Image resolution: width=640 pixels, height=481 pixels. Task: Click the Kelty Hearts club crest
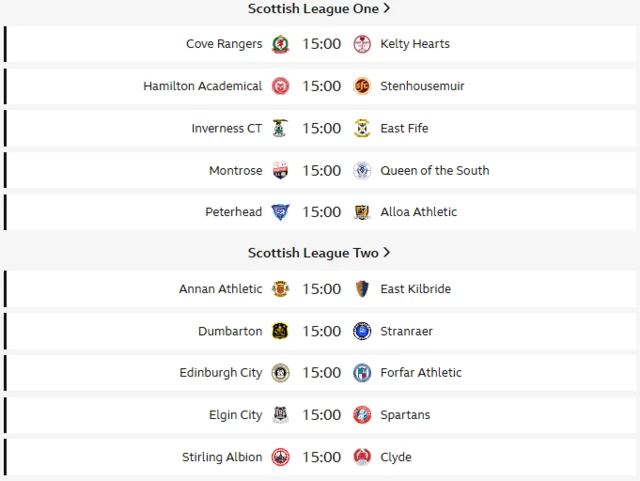362,44
